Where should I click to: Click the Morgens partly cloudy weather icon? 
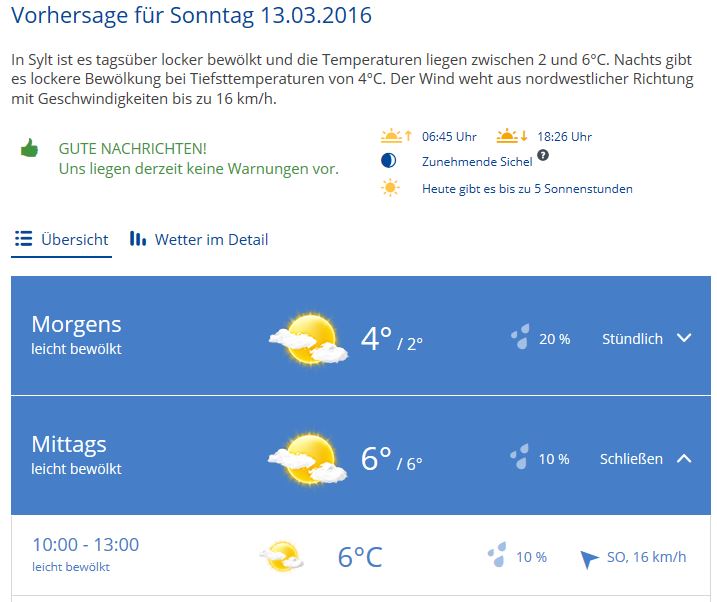coord(307,338)
